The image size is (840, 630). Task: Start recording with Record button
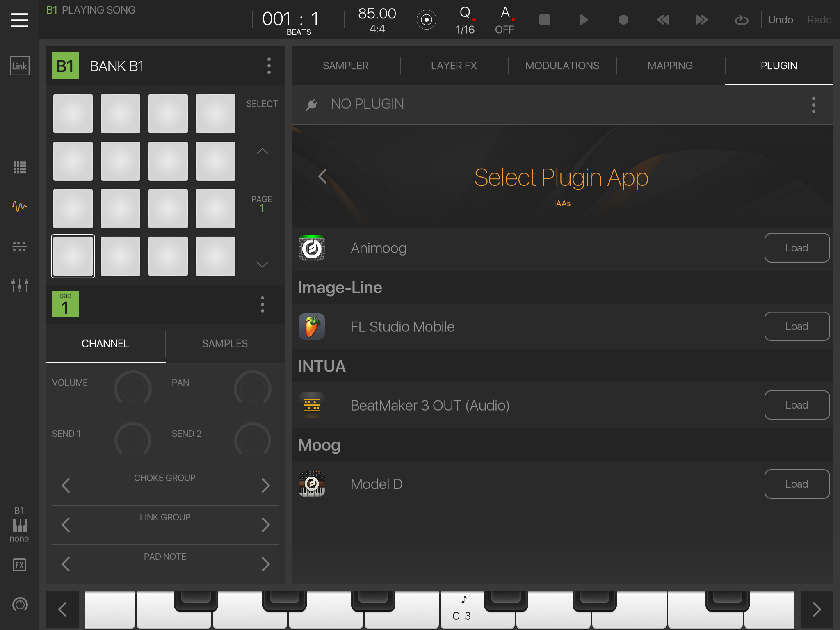pos(623,20)
